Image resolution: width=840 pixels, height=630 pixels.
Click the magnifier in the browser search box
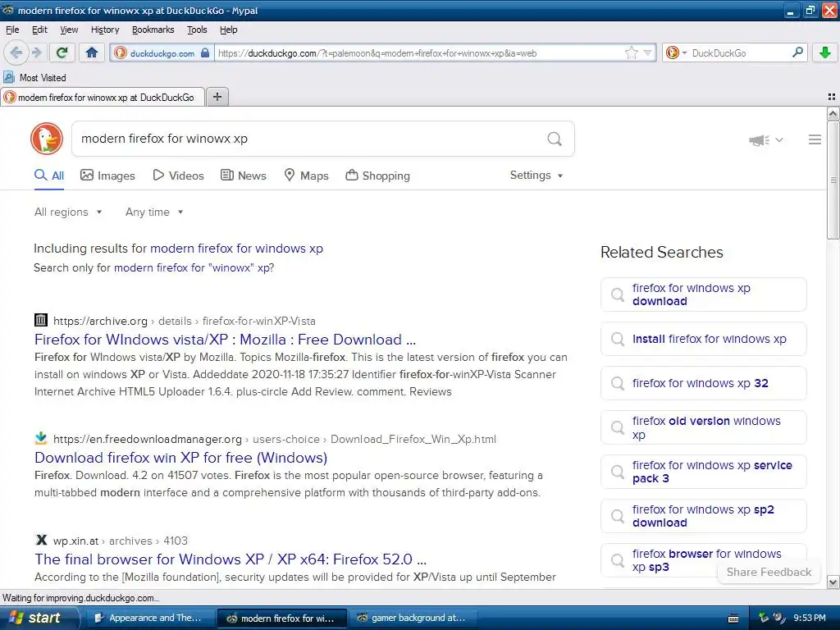pyautogui.click(x=797, y=52)
